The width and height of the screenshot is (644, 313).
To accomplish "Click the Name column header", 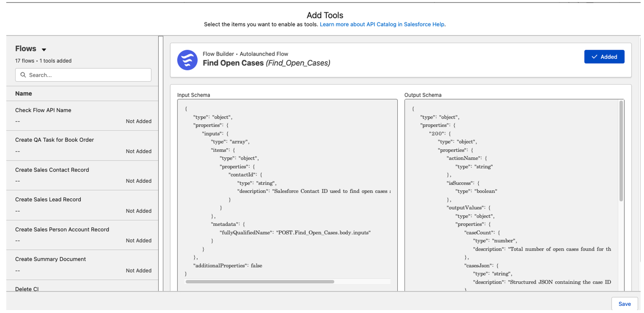I will (23, 93).
